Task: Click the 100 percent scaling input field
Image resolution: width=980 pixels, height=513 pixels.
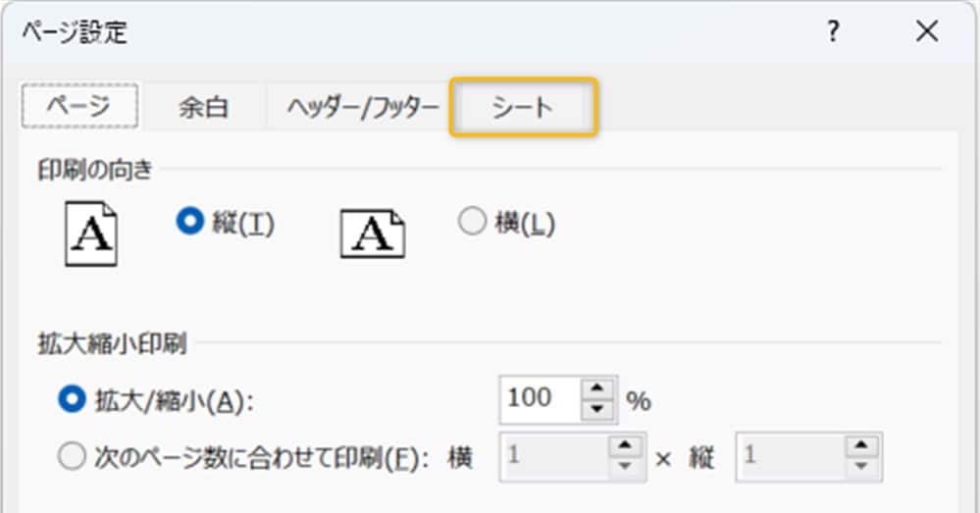Action: pyautogui.click(x=540, y=399)
